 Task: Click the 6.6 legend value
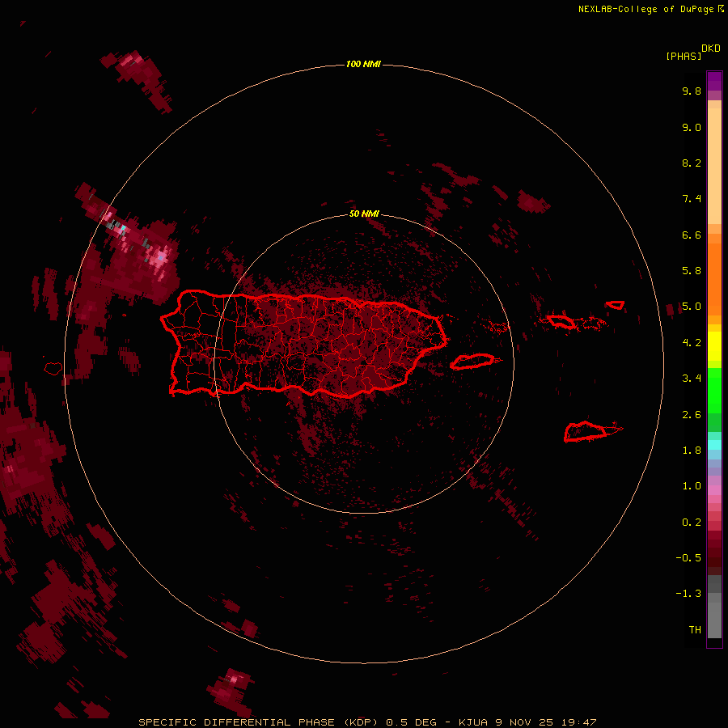pyautogui.click(x=692, y=235)
